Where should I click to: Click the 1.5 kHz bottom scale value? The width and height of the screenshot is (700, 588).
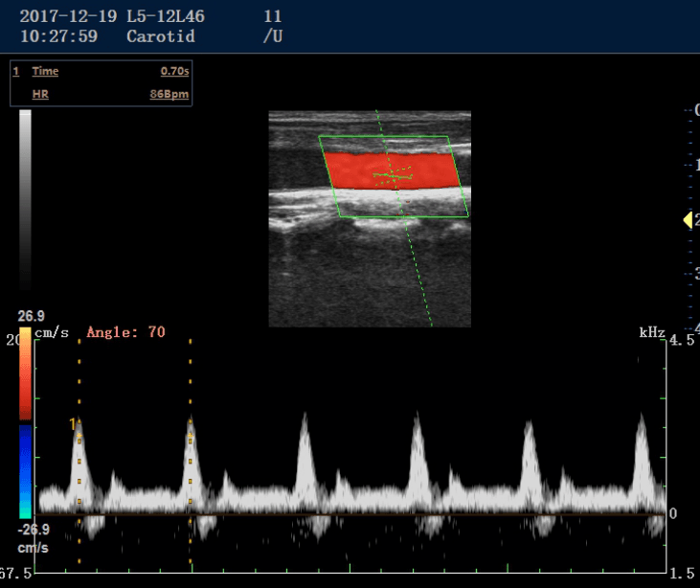click(x=682, y=574)
